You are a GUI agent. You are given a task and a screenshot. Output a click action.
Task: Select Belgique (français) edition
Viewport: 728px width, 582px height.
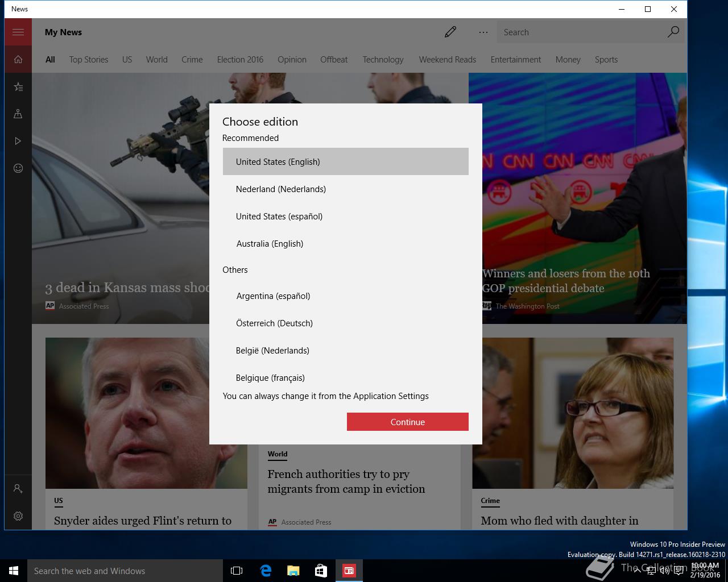[346, 376]
